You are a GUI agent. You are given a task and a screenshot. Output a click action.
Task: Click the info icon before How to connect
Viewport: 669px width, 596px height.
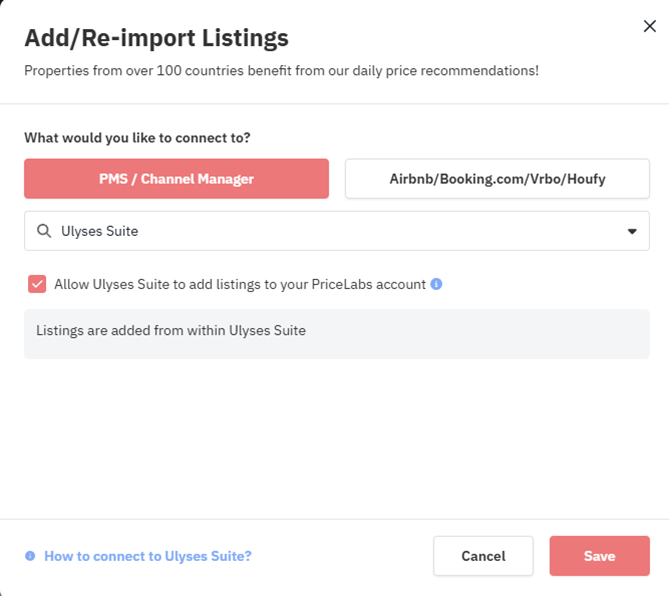tap(30, 556)
